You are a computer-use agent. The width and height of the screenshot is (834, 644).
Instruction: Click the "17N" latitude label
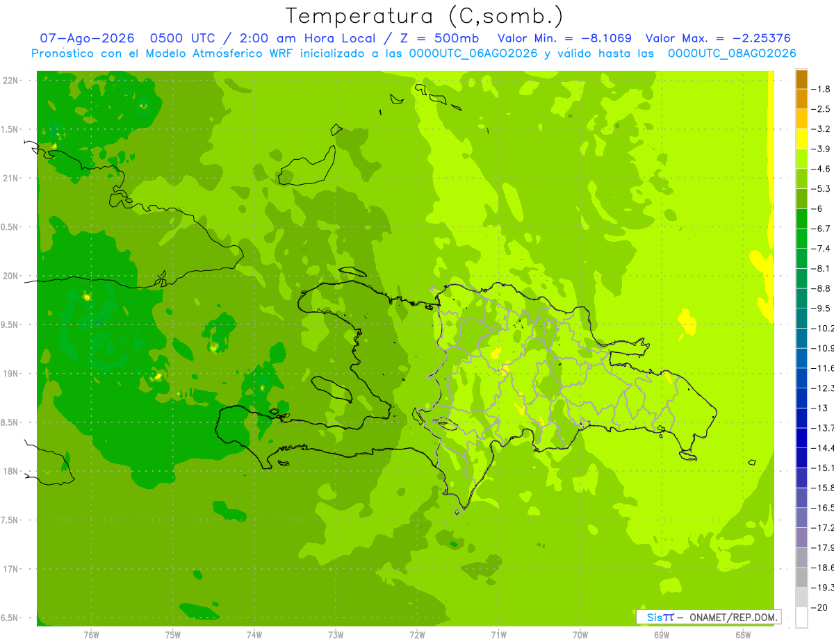click(x=10, y=569)
